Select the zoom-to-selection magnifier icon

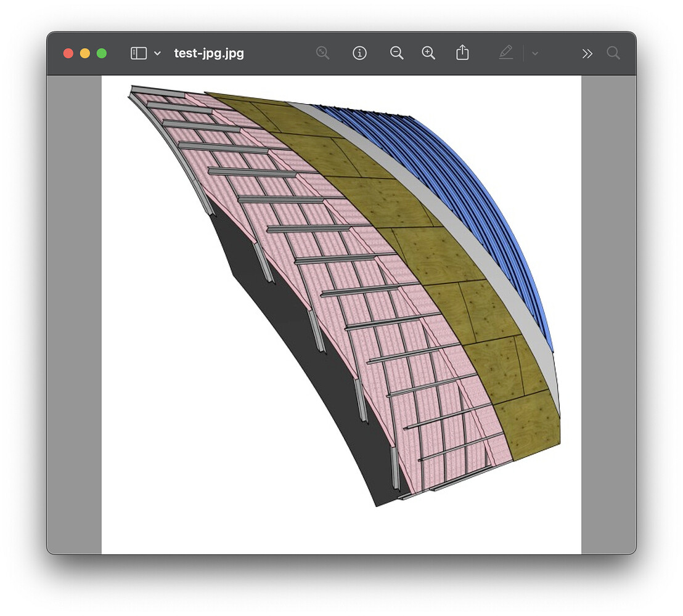[323, 53]
